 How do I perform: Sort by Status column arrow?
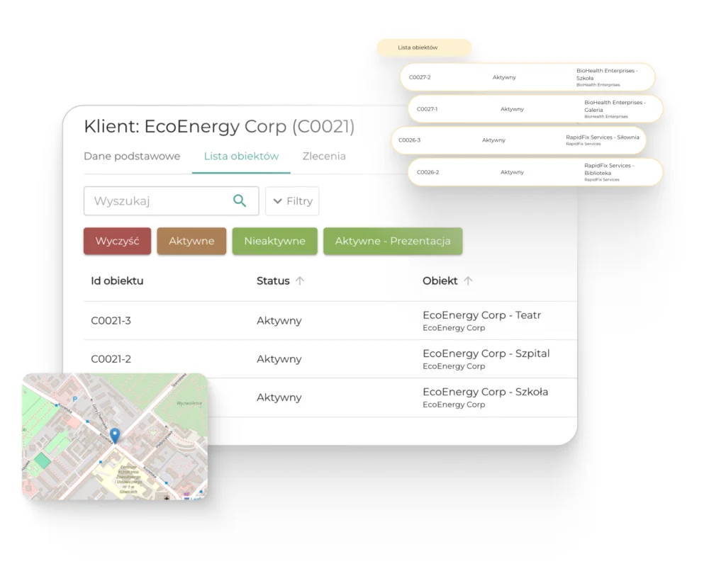pos(300,281)
